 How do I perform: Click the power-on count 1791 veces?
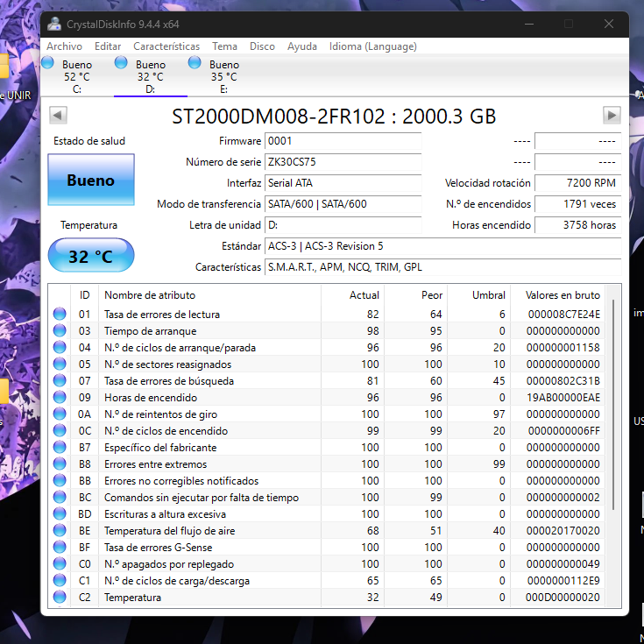click(x=577, y=203)
